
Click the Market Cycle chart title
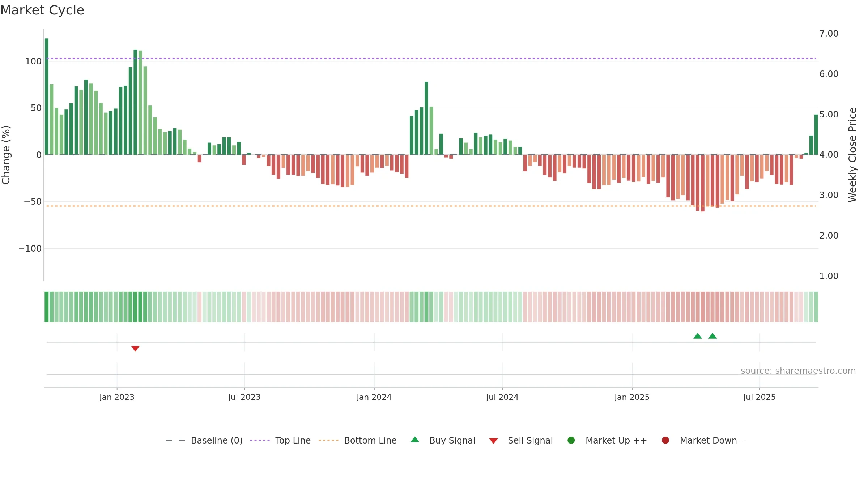coord(42,10)
